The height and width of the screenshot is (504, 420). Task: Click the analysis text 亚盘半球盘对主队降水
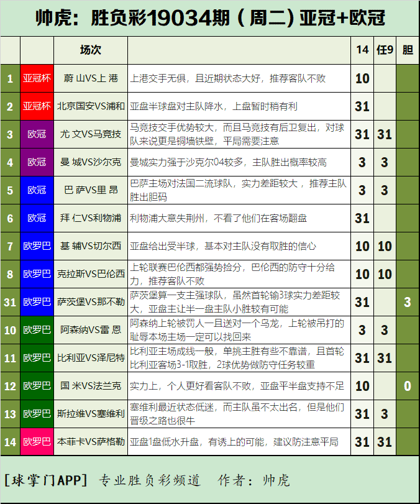(176, 106)
